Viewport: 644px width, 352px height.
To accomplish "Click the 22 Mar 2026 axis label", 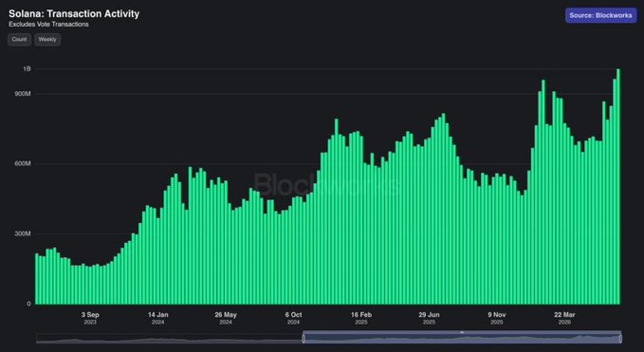I will (x=564, y=318).
